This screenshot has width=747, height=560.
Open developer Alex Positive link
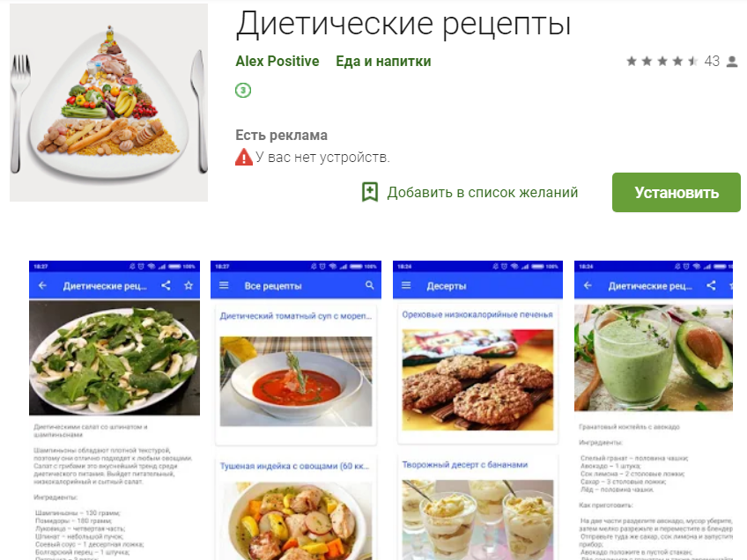(277, 61)
